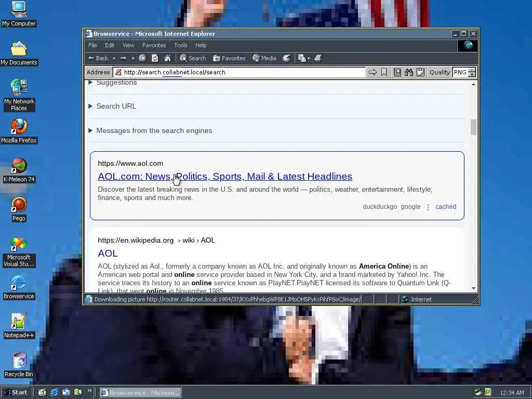Click the Downloading picture status bar text

tap(228, 299)
